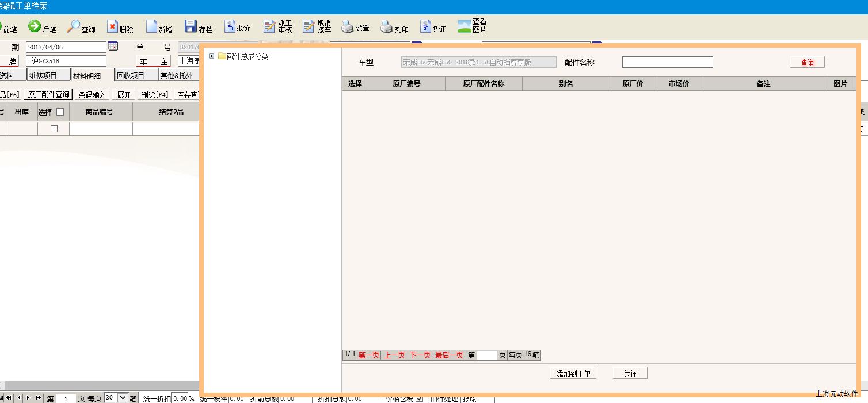Open 报价 quotation from the toolbar
Viewport: 868px width, 403px height.
click(x=230, y=26)
